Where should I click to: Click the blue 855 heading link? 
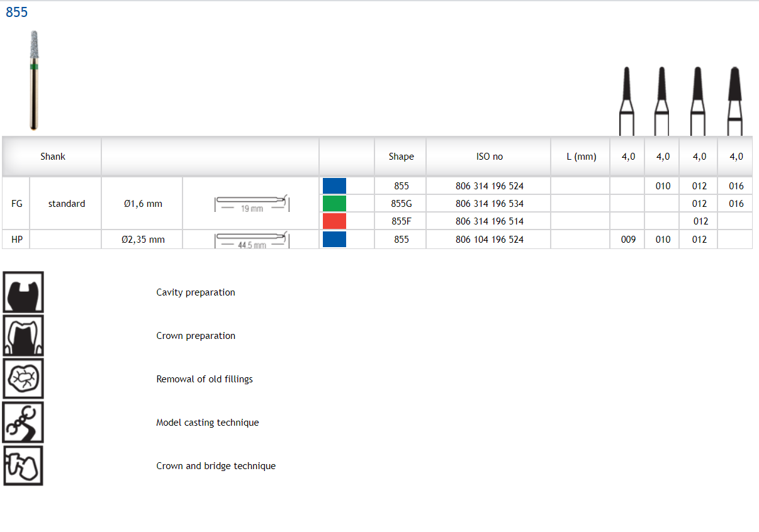(x=17, y=13)
